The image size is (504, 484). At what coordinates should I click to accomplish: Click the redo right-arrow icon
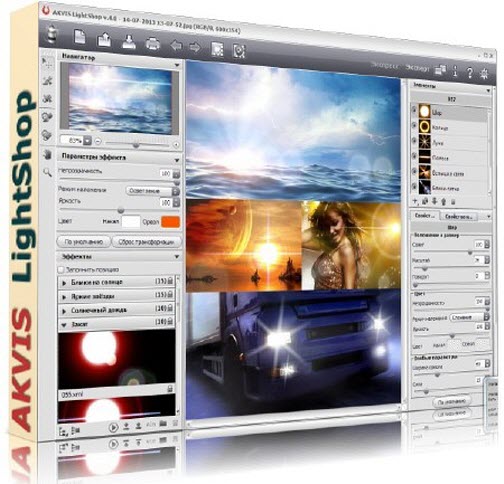pos(195,47)
